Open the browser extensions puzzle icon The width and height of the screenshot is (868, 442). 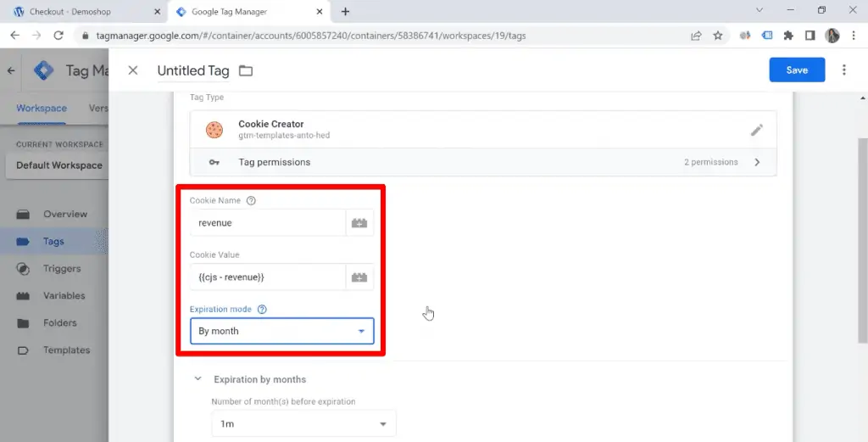click(x=788, y=36)
